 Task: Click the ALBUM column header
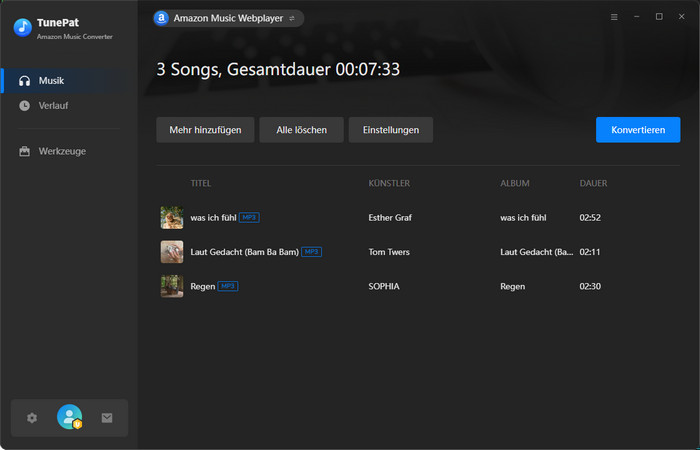click(515, 183)
